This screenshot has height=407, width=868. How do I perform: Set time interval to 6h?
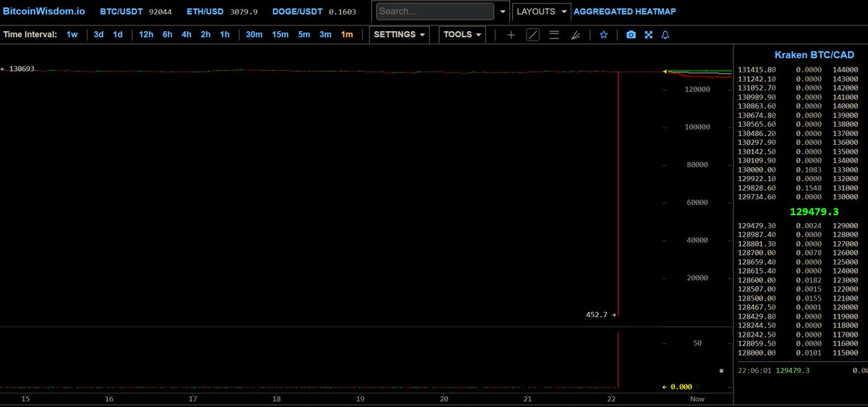168,35
